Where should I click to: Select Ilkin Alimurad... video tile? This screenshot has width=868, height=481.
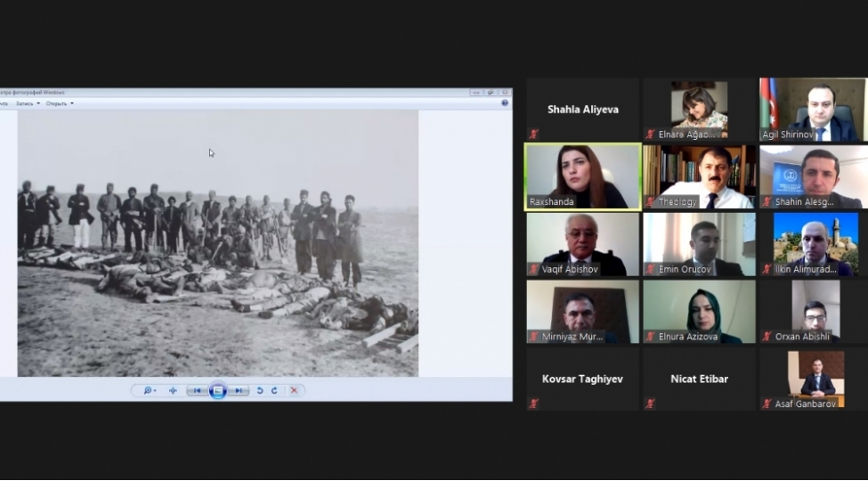[813, 244]
